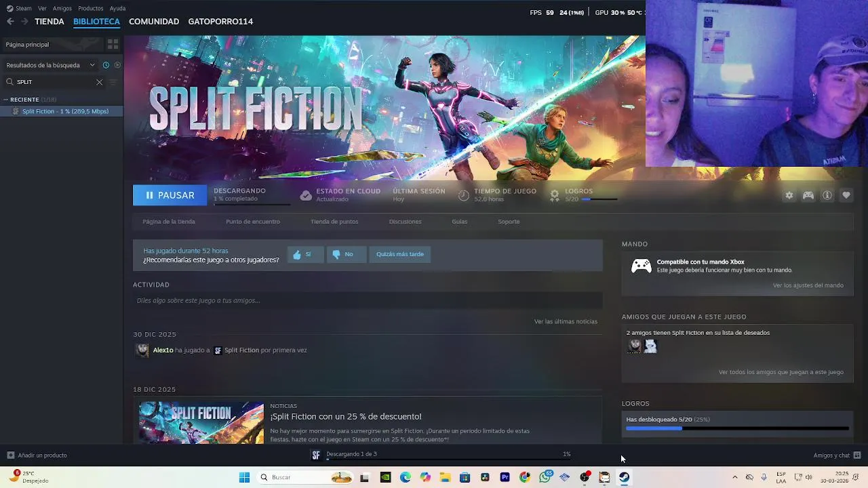Open Punto de encuentro link
Image resolution: width=868 pixels, height=488 pixels.
coord(253,222)
